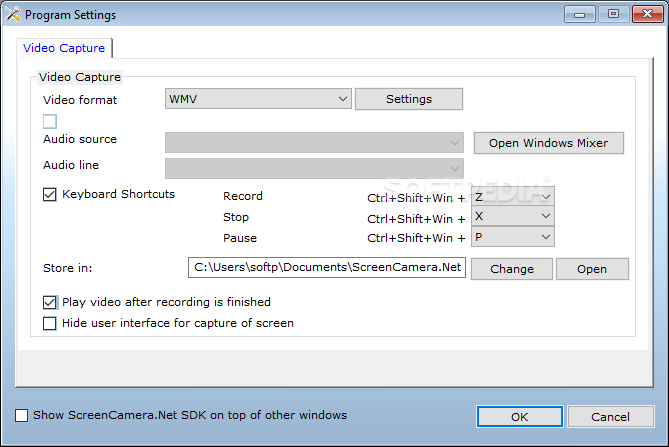Toggle the Keyboard Shortcuts checkbox

[50, 195]
